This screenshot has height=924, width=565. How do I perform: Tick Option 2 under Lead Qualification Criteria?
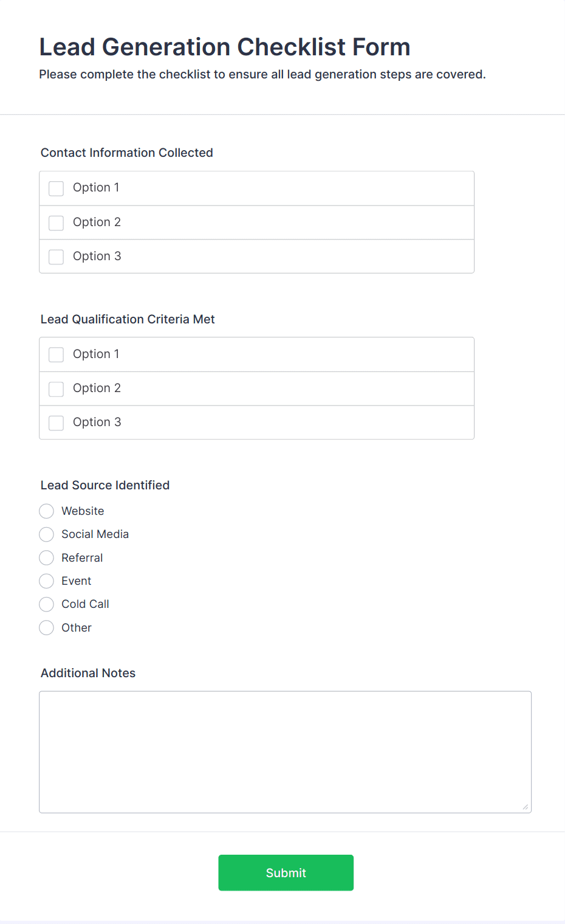56,389
